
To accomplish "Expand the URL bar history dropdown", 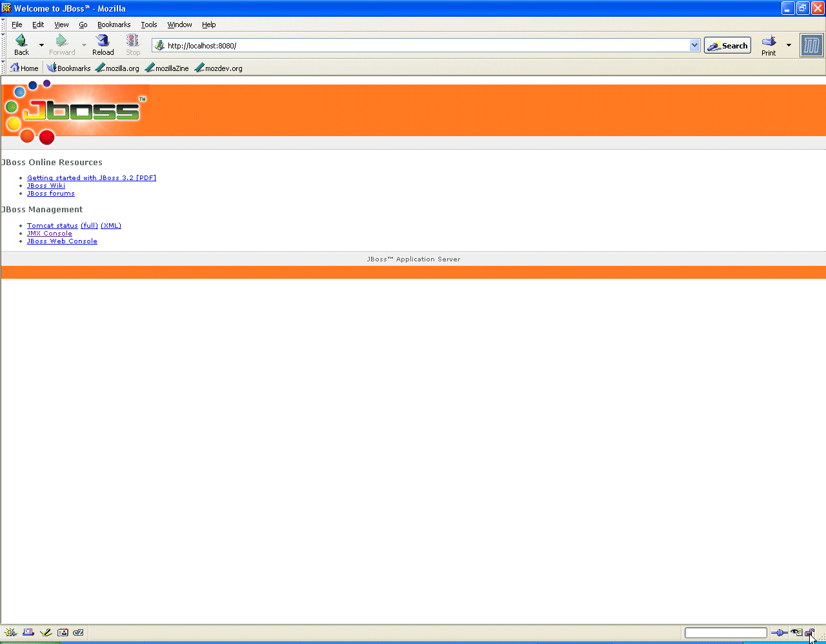I will 695,46.
